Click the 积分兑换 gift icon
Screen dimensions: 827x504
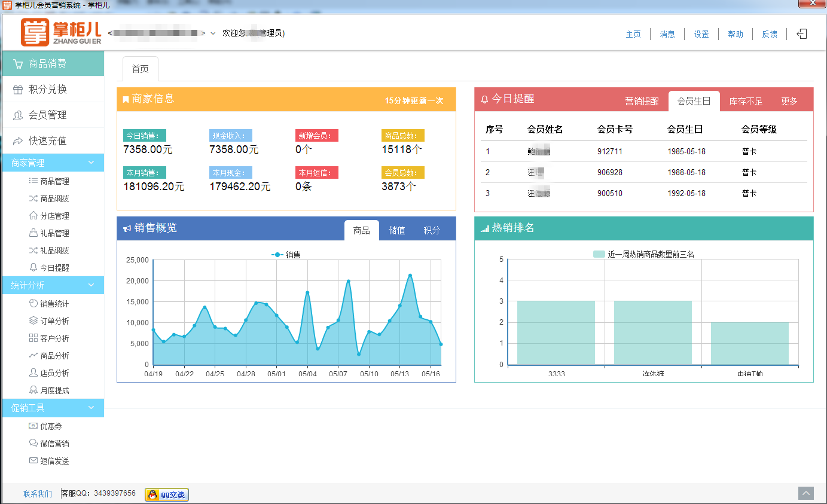pos(18,90)
